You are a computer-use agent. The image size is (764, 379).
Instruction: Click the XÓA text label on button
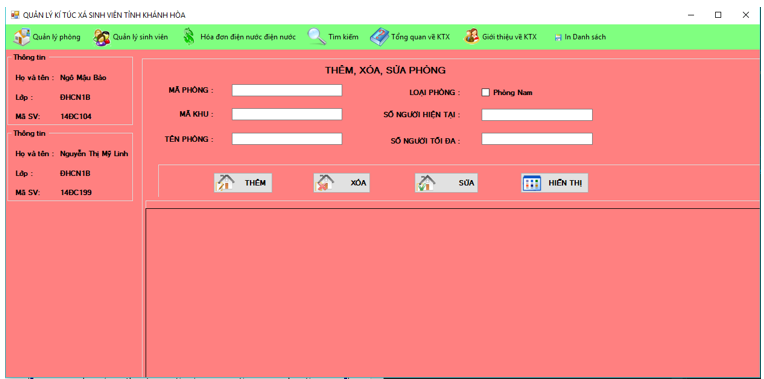point(358,184)
